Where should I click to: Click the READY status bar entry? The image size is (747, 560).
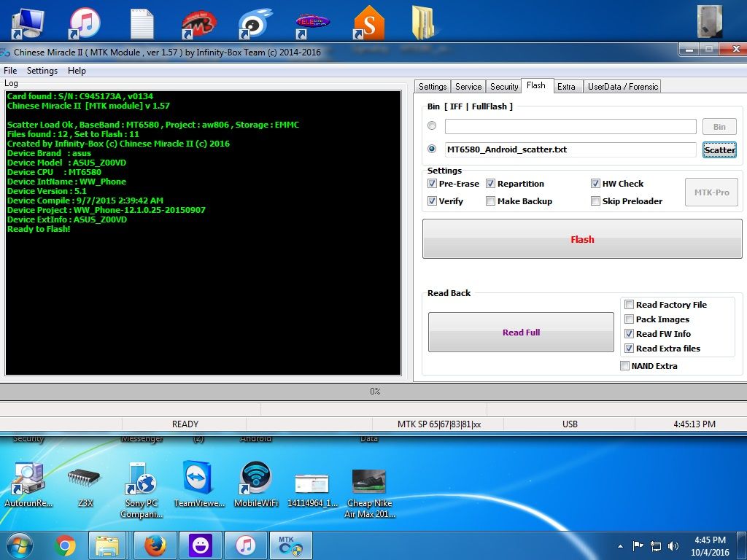pos(185,424)
